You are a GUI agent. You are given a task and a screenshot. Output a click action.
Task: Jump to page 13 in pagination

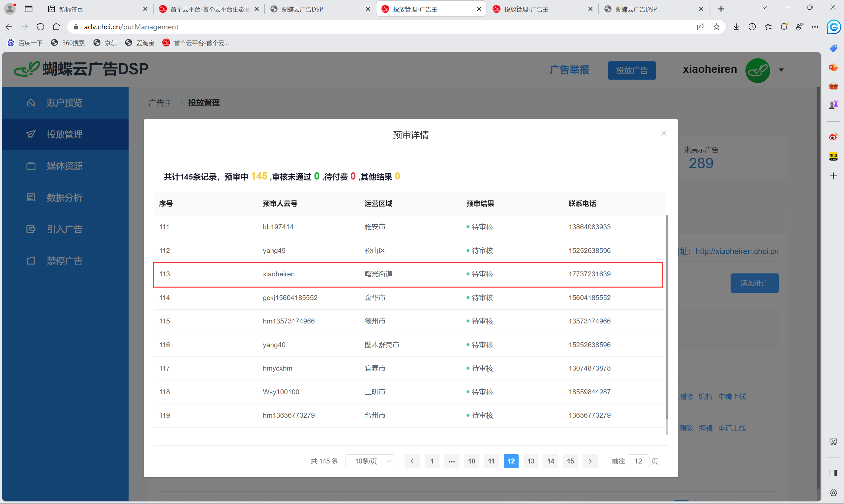(x=530, y=461)
